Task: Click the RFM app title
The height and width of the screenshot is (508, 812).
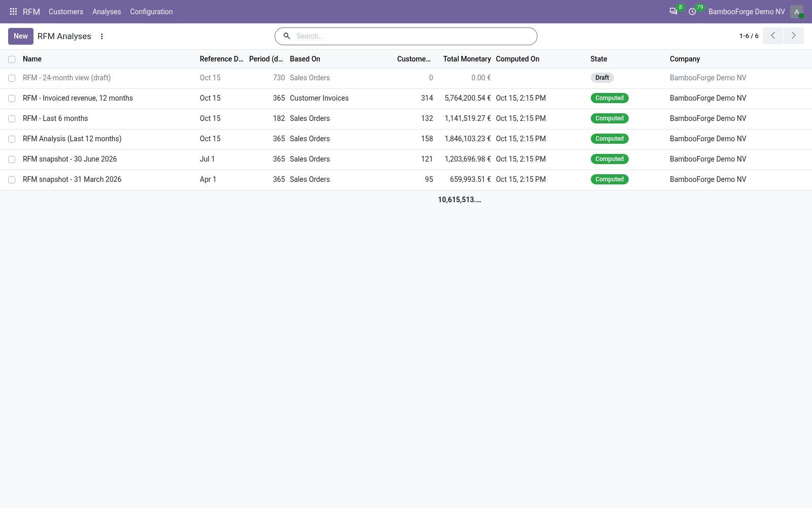Action: (x=31, y=12)
